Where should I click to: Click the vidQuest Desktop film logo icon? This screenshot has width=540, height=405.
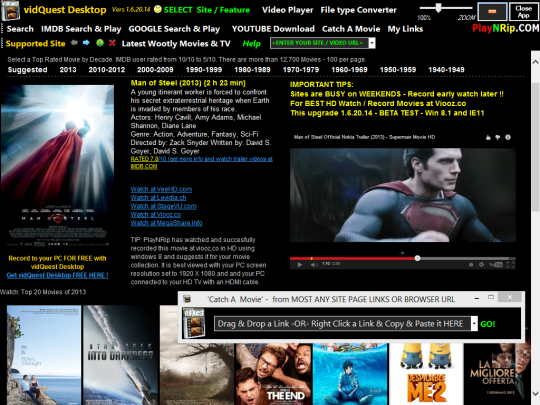10,10
